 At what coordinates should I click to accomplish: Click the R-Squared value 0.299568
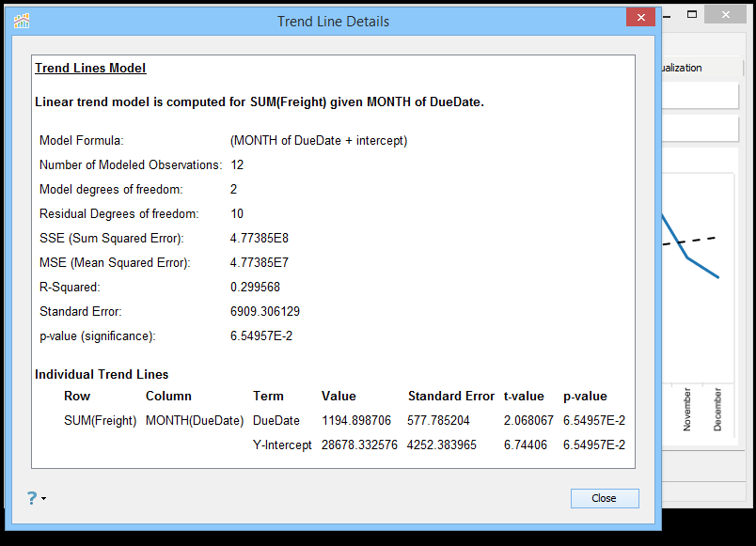pyautogui.click(x=255, y=288)
